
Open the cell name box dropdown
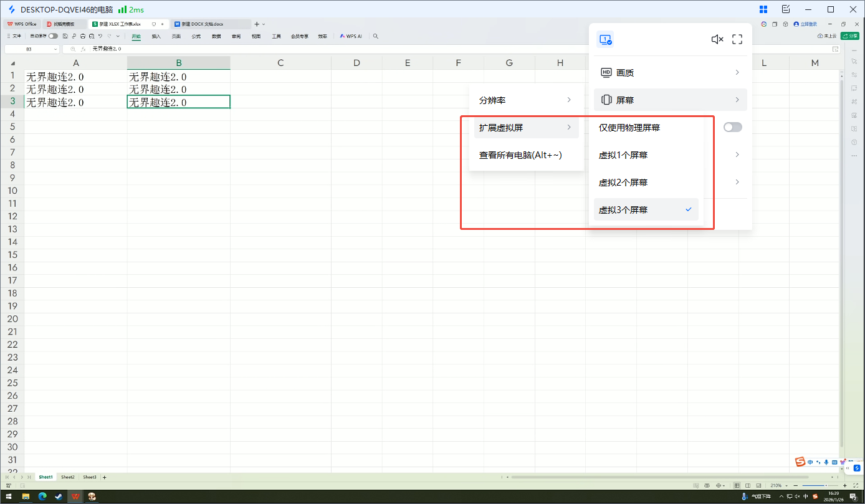(55, 49)
